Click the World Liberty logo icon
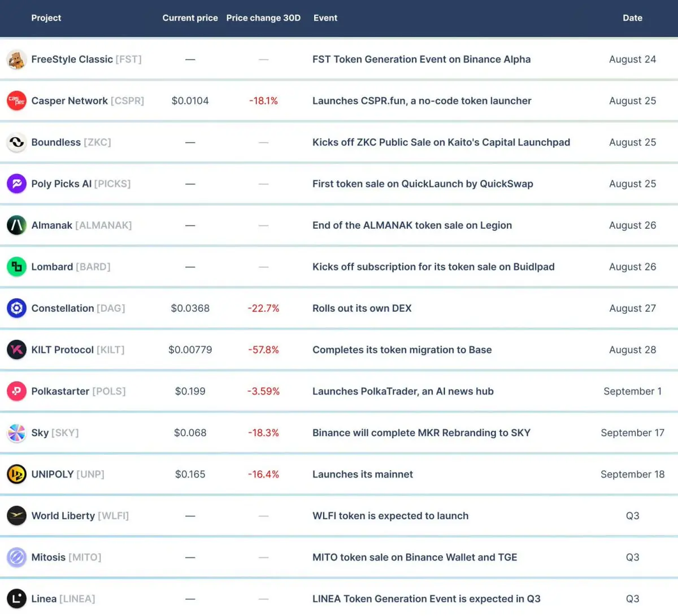The width and height of the screenshot is (678, 616). pyautogui.click(x=16, y=515)
